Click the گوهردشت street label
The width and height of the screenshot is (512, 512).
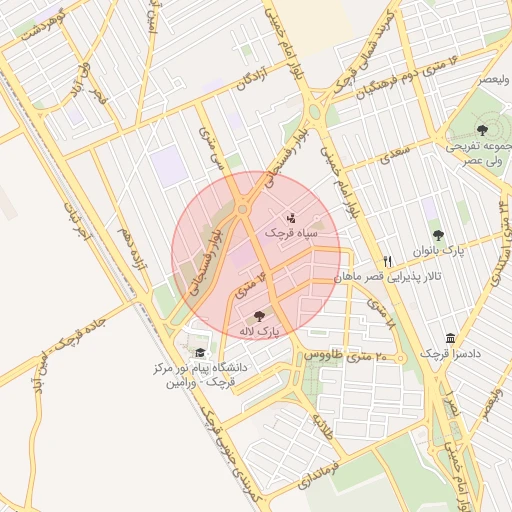(44, 26)
